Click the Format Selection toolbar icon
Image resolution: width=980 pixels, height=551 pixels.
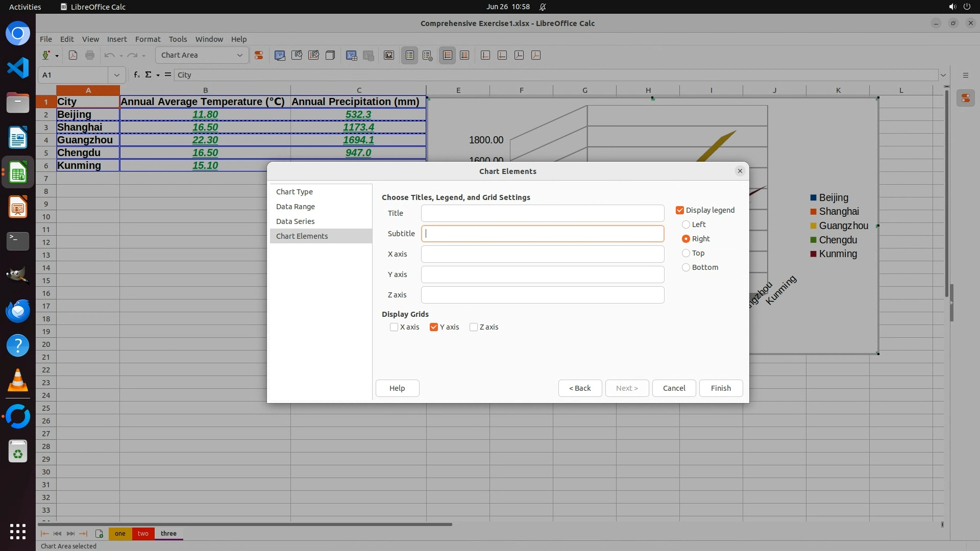point(259,55)
